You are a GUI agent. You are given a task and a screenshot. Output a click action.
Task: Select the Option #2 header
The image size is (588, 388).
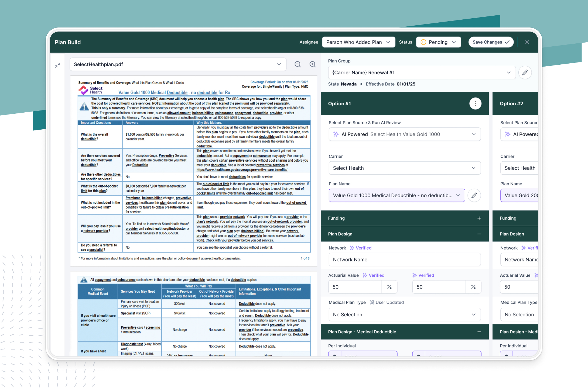tap(511, 103)
